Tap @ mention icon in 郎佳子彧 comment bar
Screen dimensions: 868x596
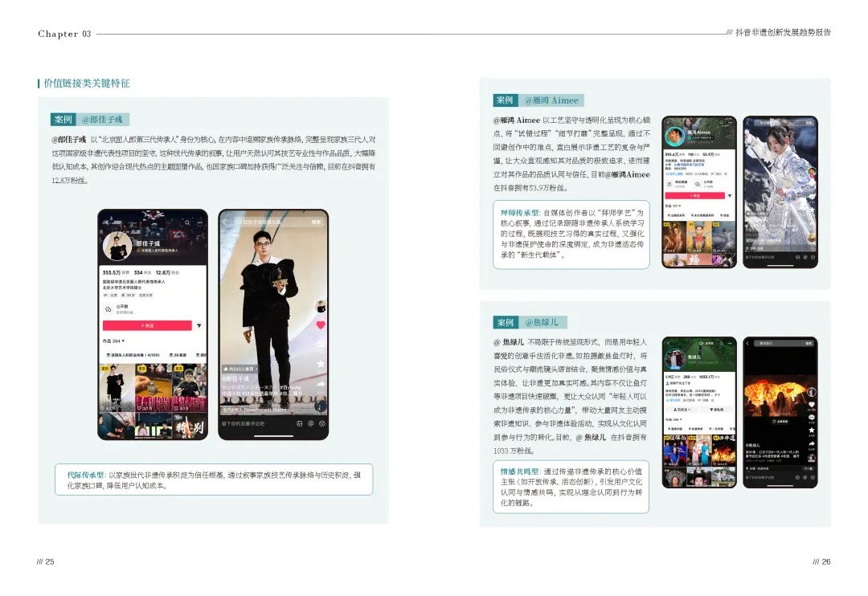[310, 423]
